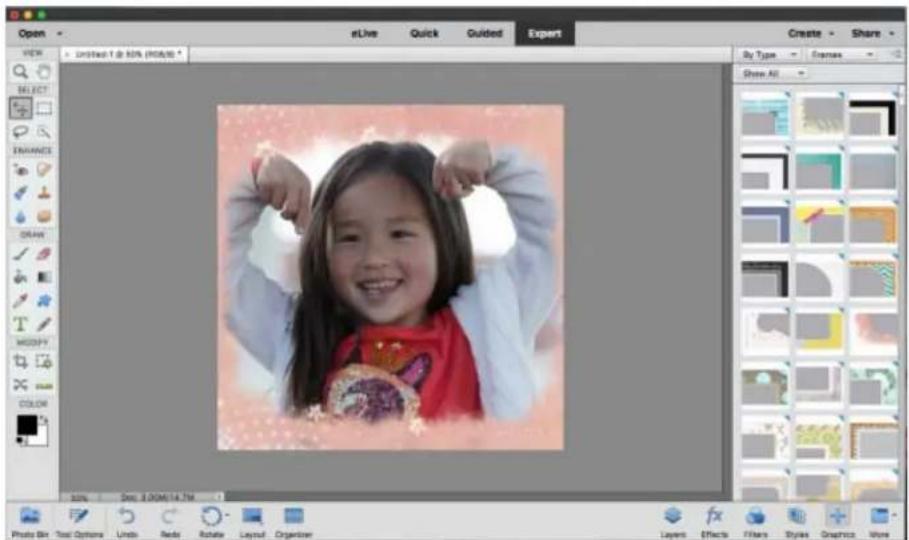Viewport: 909px width, 540px height.
Task: Reset to default colors icon
Action: pyautogui.click(x=20, y=441)
